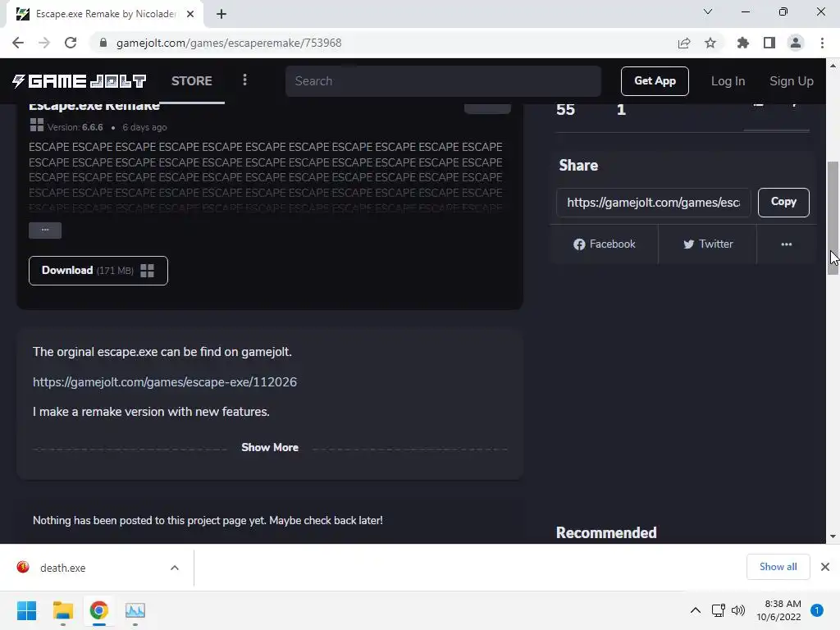Open the STORE tab
840x630 pixels.
[192, 81]
